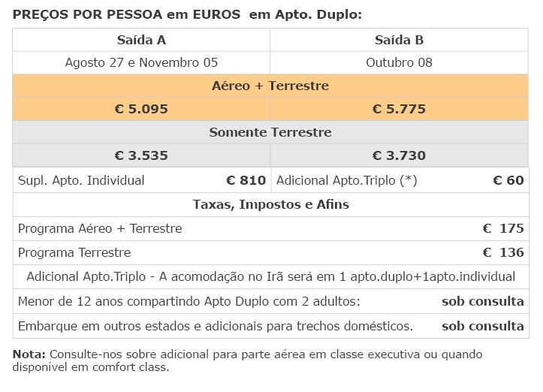Select the gray Somente Terrestre header
The image size is (543, 392).
coord(270,132)
